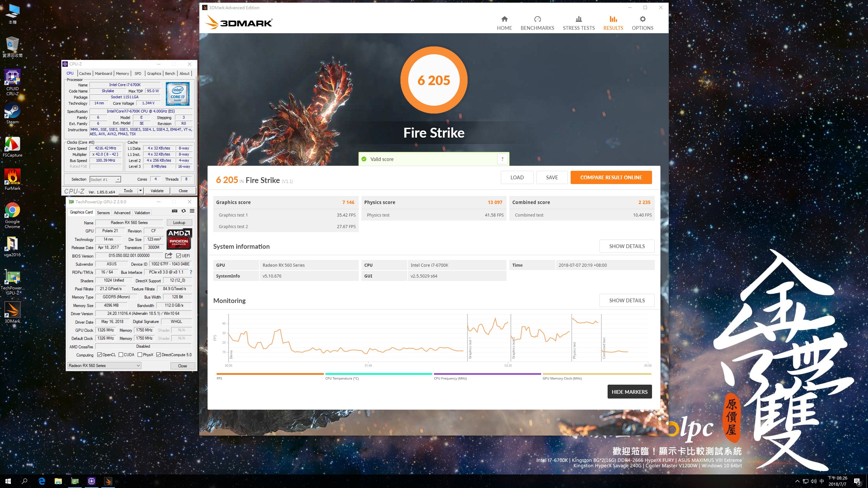Screen dimensions: 868x488
Task: Select the CPUID CPU-Z desktop icon
Action: coord(13,82)
